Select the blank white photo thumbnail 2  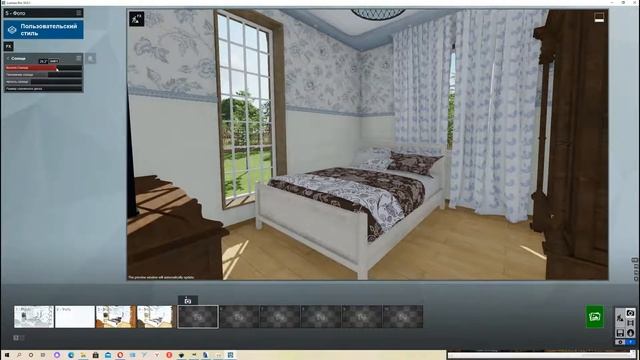(75, 317)
